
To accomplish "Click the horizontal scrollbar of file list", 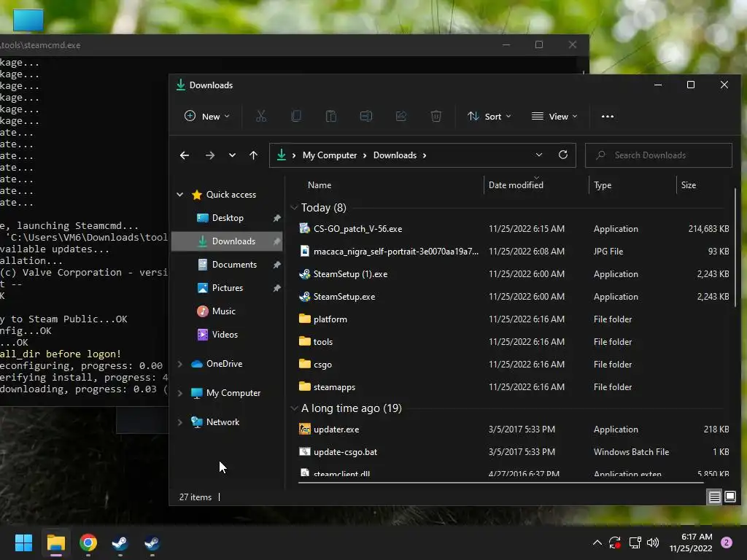I will (x=500, y=483).
